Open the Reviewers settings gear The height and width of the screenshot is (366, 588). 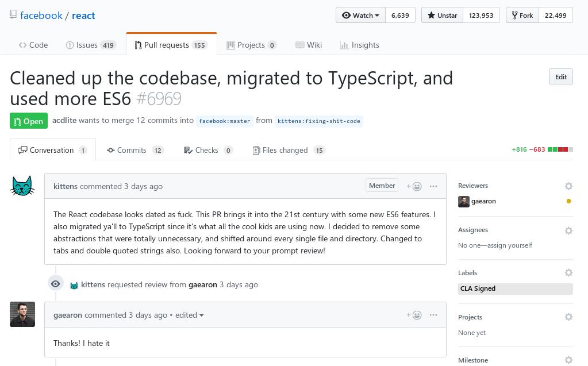tap(568, 186)
